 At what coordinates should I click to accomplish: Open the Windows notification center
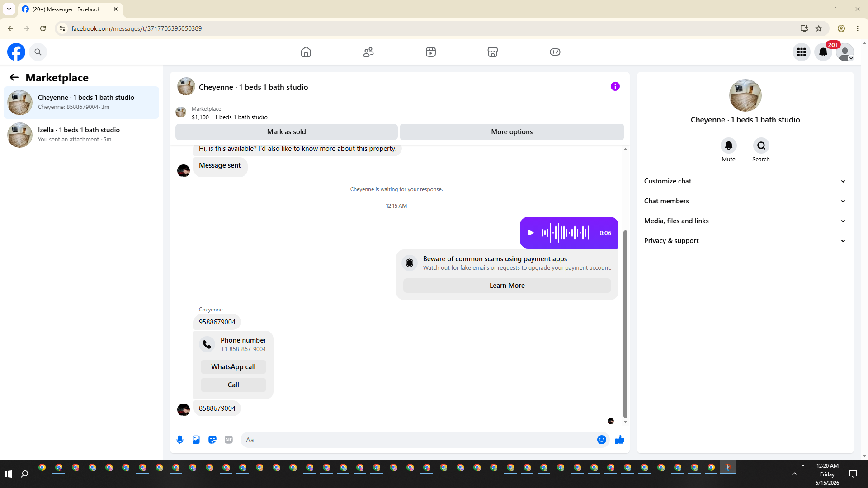[853, 474]
